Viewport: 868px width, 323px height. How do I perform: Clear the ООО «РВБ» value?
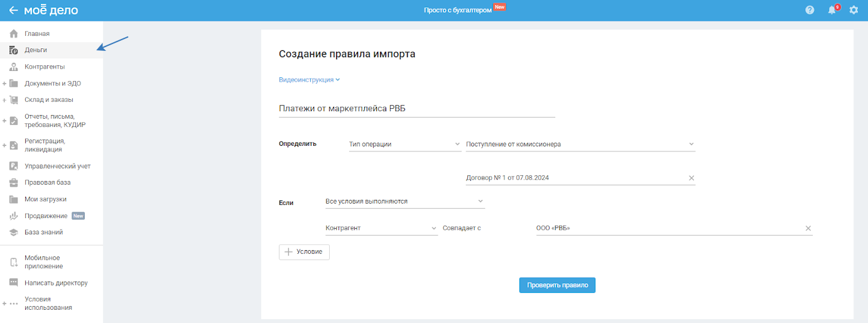[x=808, y=228]
